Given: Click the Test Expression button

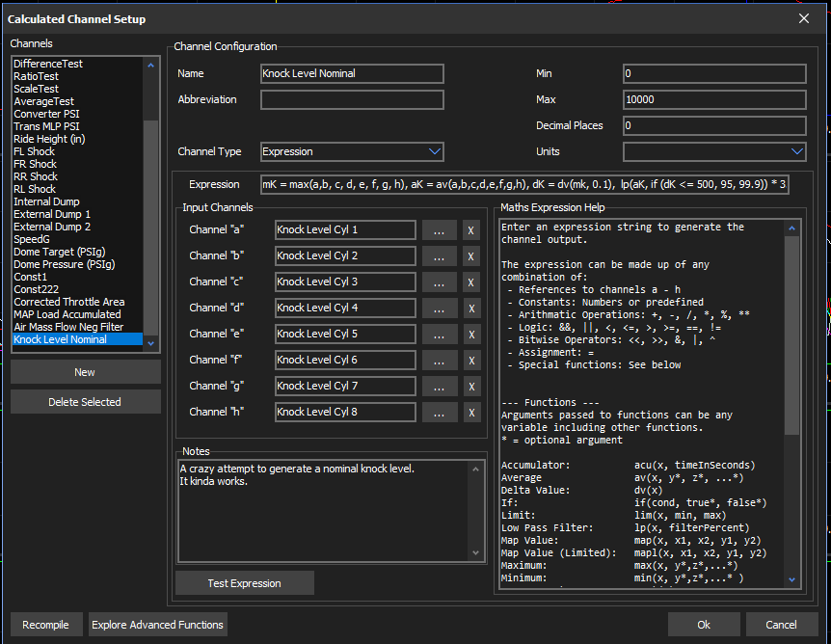Looking at the screenshot, I should pos(244,583).
